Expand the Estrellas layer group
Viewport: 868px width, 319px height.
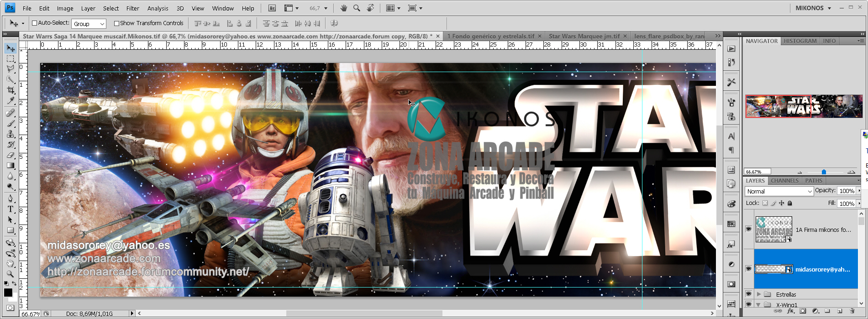pos(759,294)
